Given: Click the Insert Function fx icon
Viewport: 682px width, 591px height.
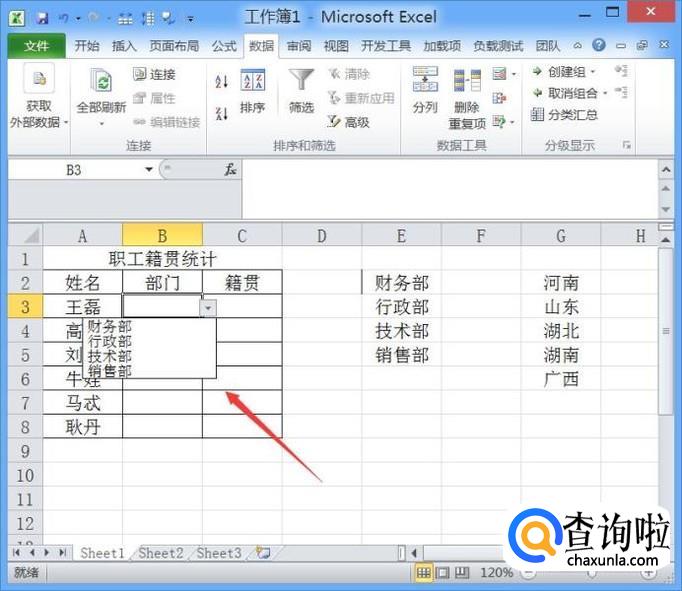Looking at the screenshot, I should pos(230,170).
